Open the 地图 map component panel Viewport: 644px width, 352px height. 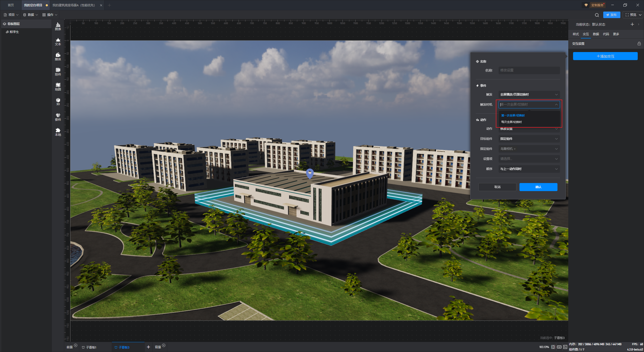[58, 86]
